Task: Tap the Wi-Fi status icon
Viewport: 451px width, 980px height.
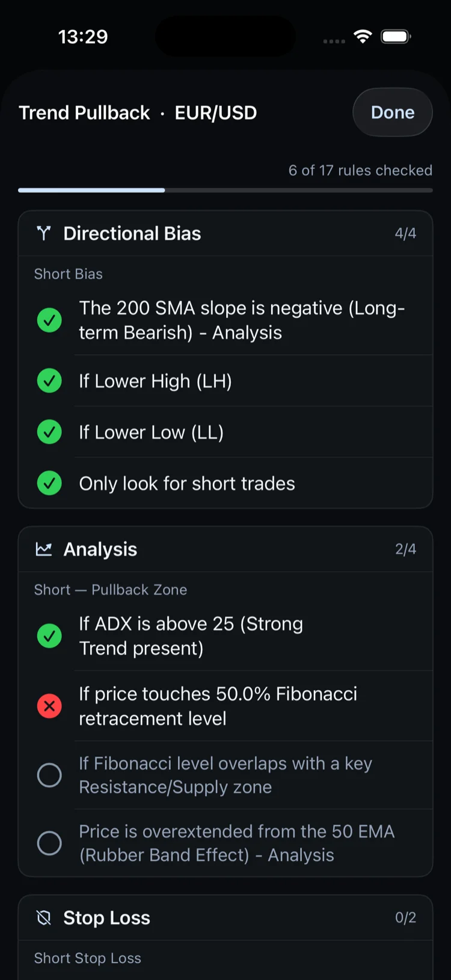Action: [363, 36]
